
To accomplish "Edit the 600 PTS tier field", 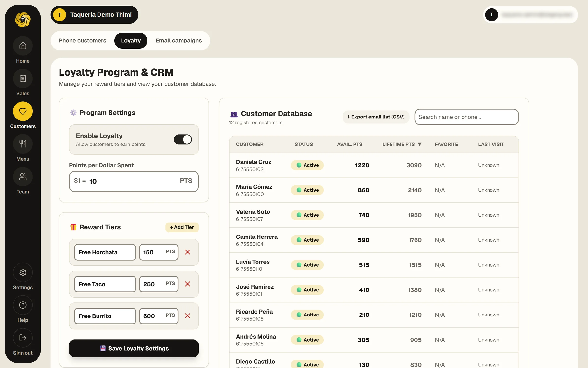I will pyautogui.click(x=159, y=316).
